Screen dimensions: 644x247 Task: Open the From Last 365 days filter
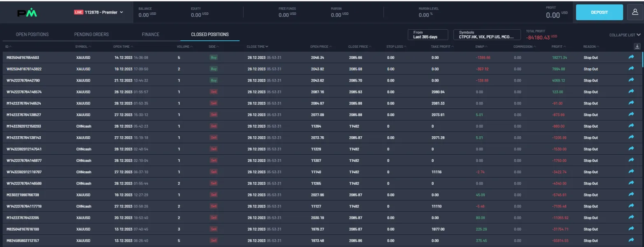[x=428, y=35]
